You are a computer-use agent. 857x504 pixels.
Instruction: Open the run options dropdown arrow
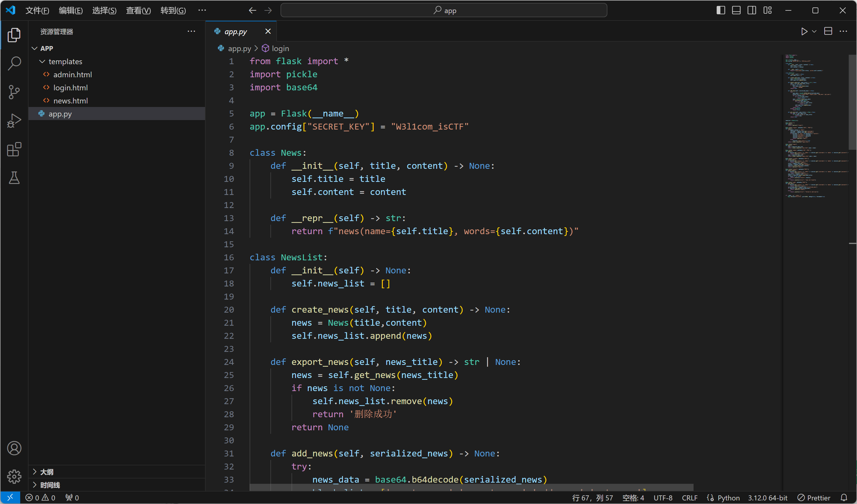(x=814, y=31)
